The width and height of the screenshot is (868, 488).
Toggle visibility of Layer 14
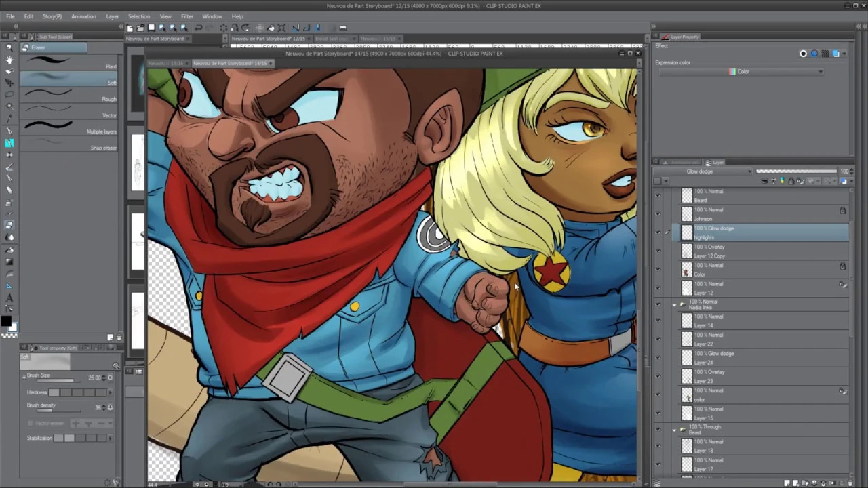[x=657, y=321]
